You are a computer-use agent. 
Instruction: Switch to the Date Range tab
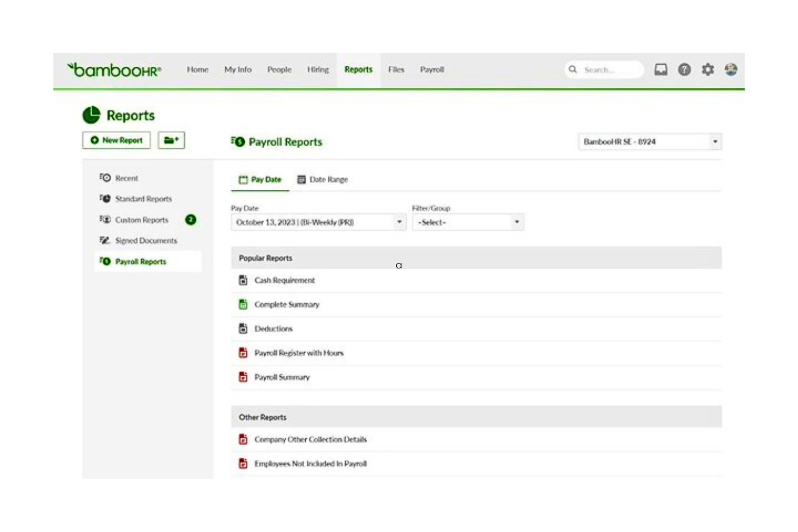point(322,179)
